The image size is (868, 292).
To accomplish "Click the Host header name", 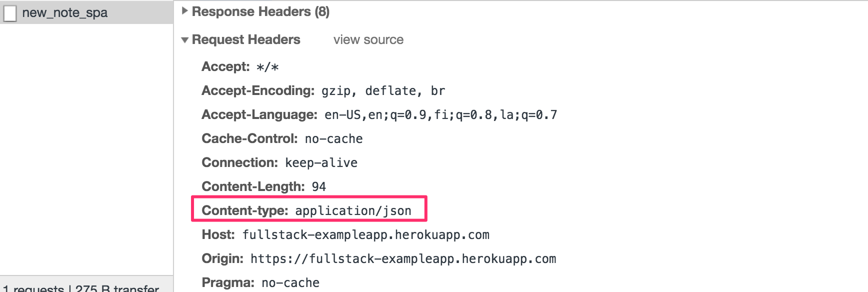I will click(218, 235).
